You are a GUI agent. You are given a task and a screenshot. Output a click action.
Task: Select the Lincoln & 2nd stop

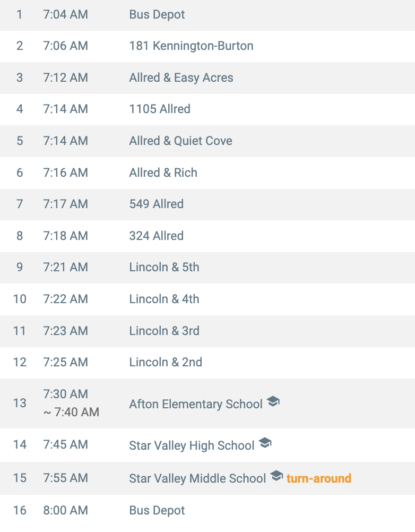tap(166, 363)
